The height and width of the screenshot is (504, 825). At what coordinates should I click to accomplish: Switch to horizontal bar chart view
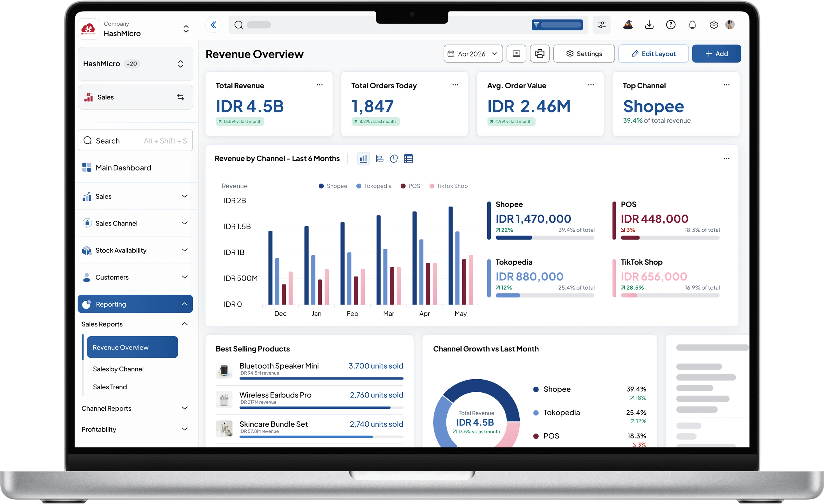coord(380,159)
